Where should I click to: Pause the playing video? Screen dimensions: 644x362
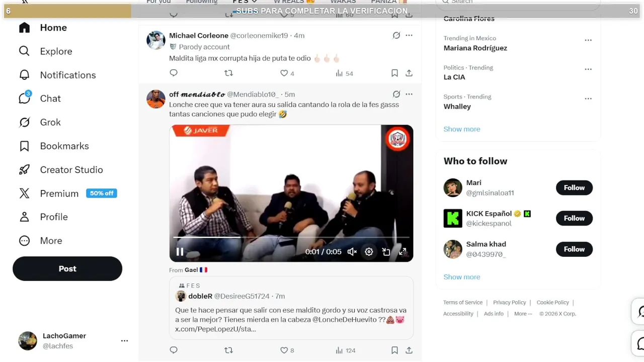click(180, 252)
